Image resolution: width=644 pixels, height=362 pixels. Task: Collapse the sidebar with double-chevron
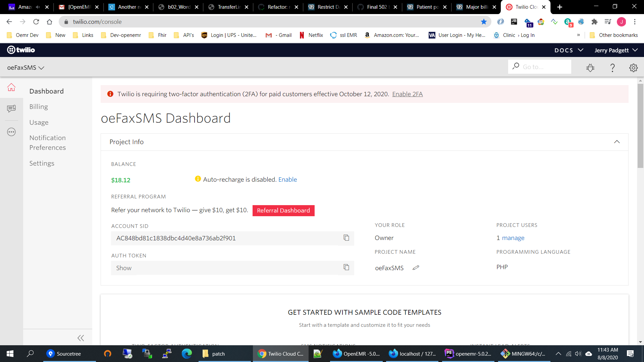[x=81, y=338]
